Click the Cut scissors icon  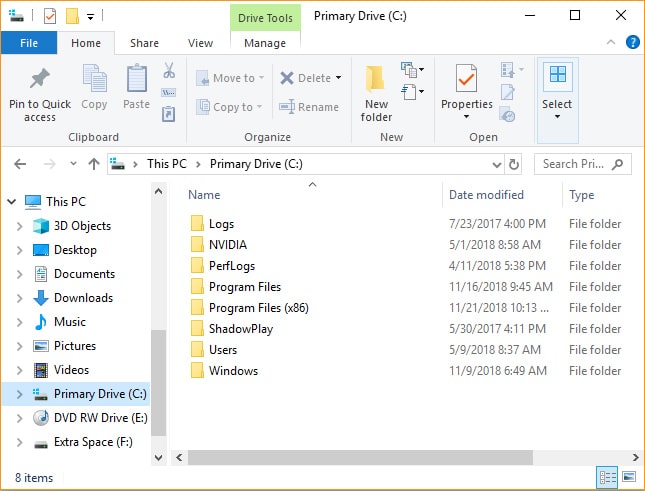(x=169, y=71)
